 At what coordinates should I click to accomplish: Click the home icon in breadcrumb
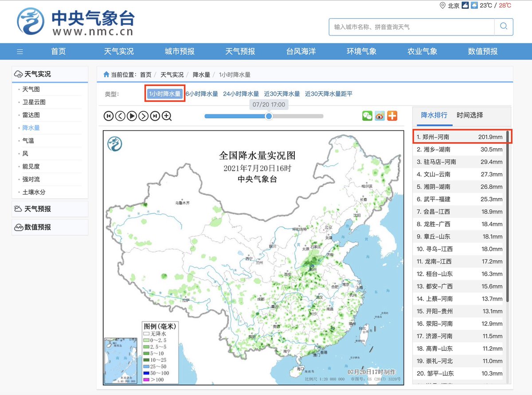106,74
